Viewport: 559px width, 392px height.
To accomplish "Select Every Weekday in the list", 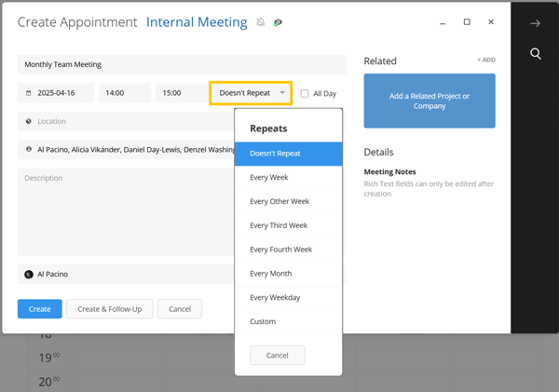I will click(275, 298).
